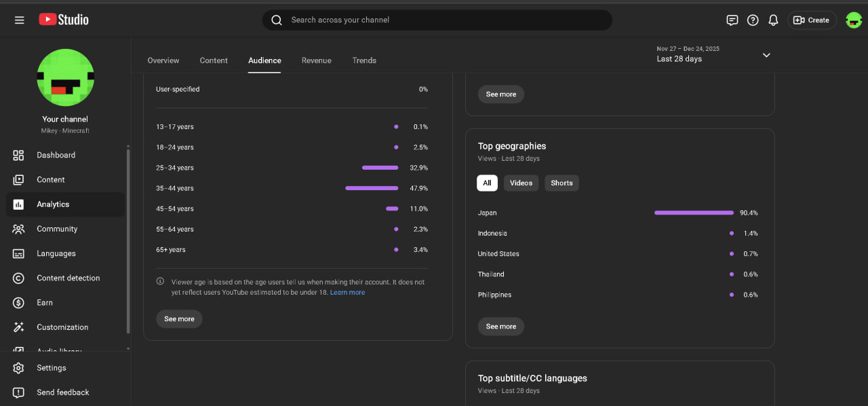Open the hamburger navigation menu
This screenshot has height=406, width=868.
pos(19,20)
